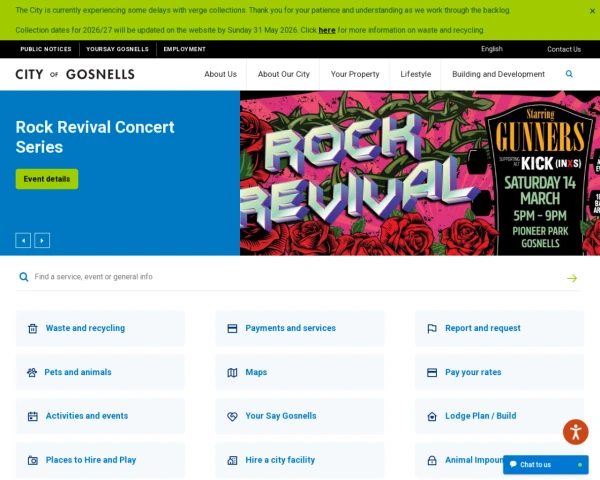Open Public Notices in top bar
Image resolution: width=600 pixels, height=480 pixels.
(x=46, y=49)
